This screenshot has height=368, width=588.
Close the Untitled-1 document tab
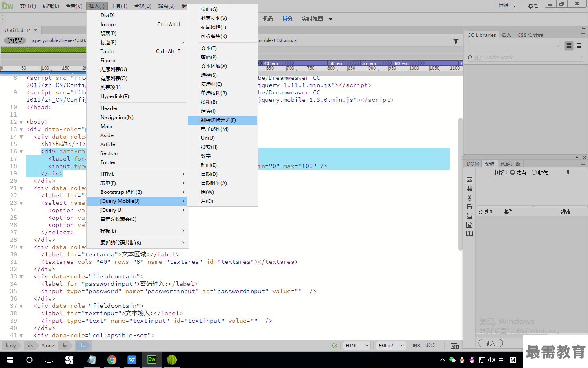[x=36, y=30]
